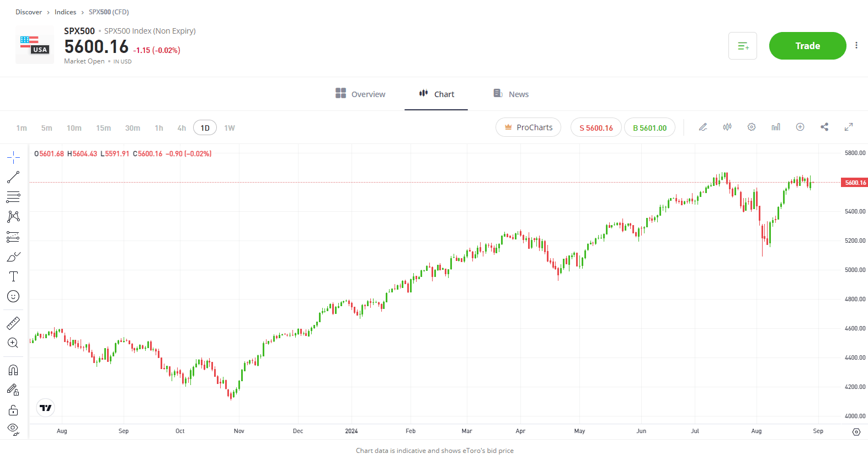Select the trend line drawing tool
Image resolution: width=868 pixels, height=459 pixels.
[x=13, y=177]
